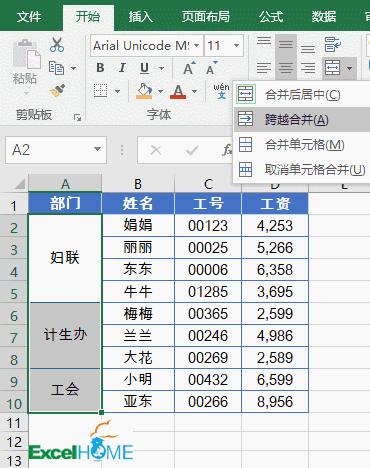Select merged cell 妇联

click(x=65, y=258)
